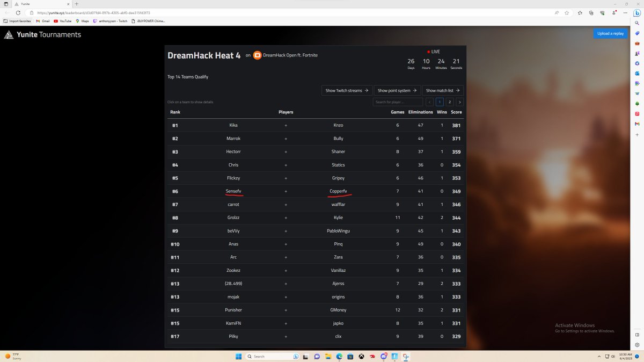Open the YouTube bookmark
The width and height of the screenshot is (644, 362).
point(62,21)
